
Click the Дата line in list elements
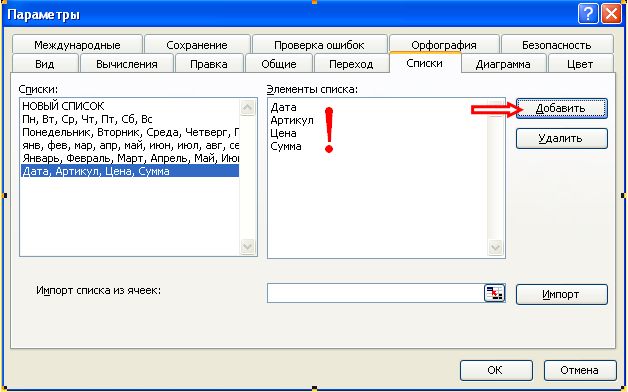(x=283, y=107)
